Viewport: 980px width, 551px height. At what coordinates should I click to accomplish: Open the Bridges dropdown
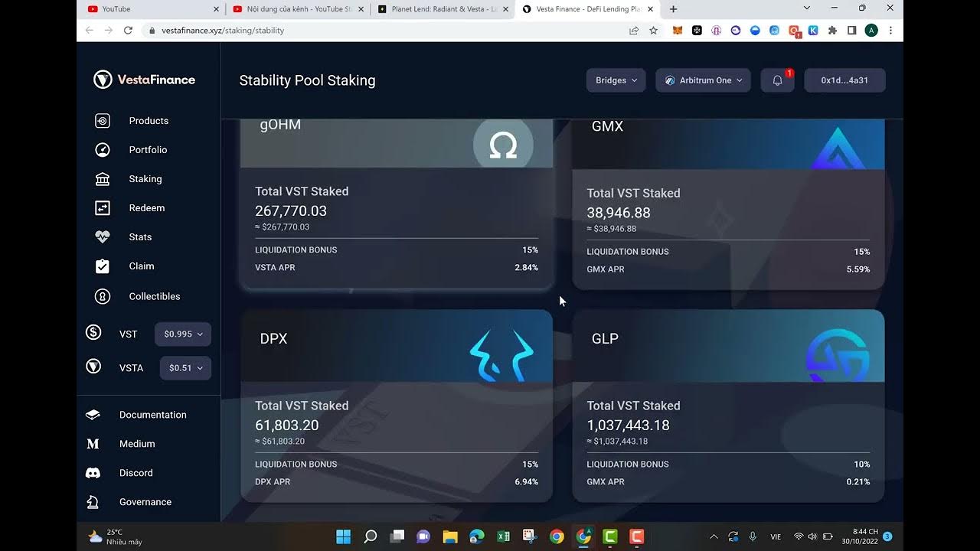pos(616,80)
